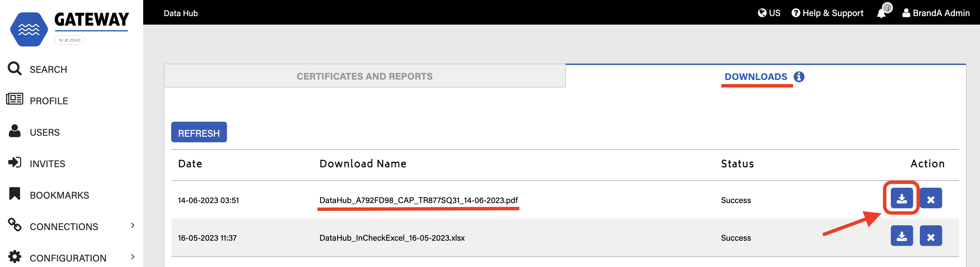
Task: Go to Invites in sidebar
Action: [x=47, y=164]
